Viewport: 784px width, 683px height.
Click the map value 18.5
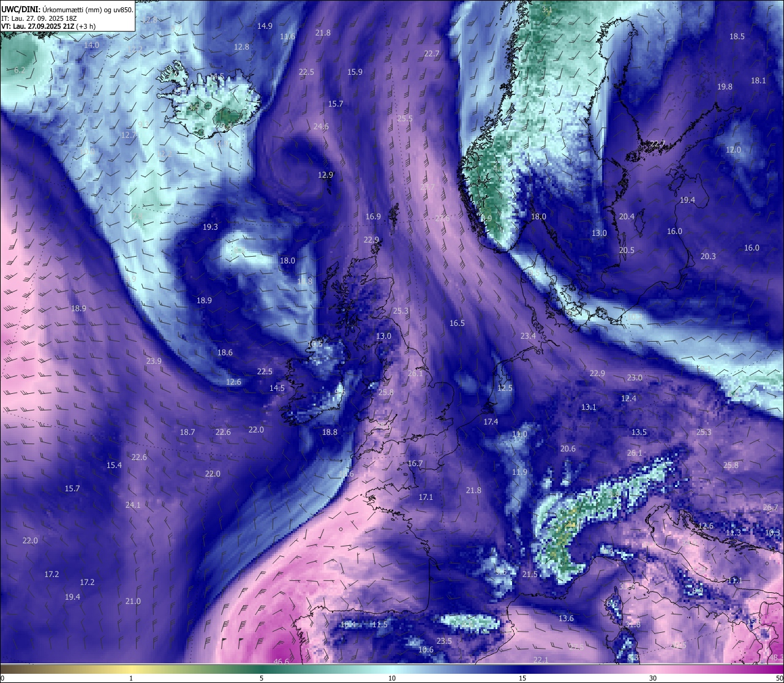click(x=737, y=36)
